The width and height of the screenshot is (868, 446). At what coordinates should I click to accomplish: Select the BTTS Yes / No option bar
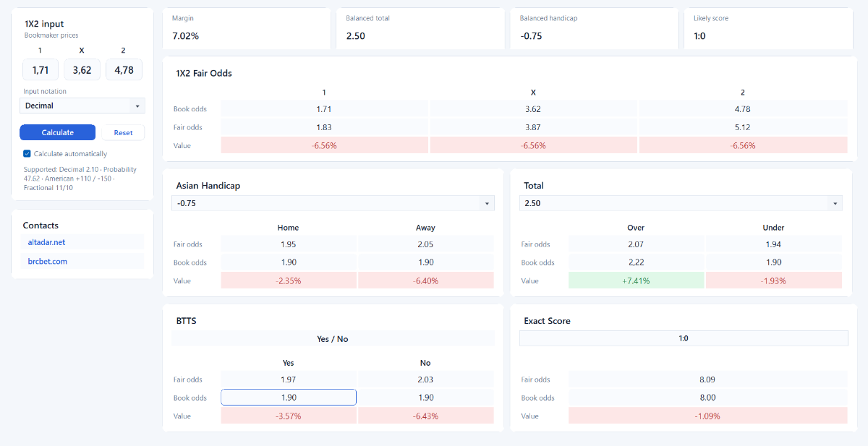tap(333, 338)
